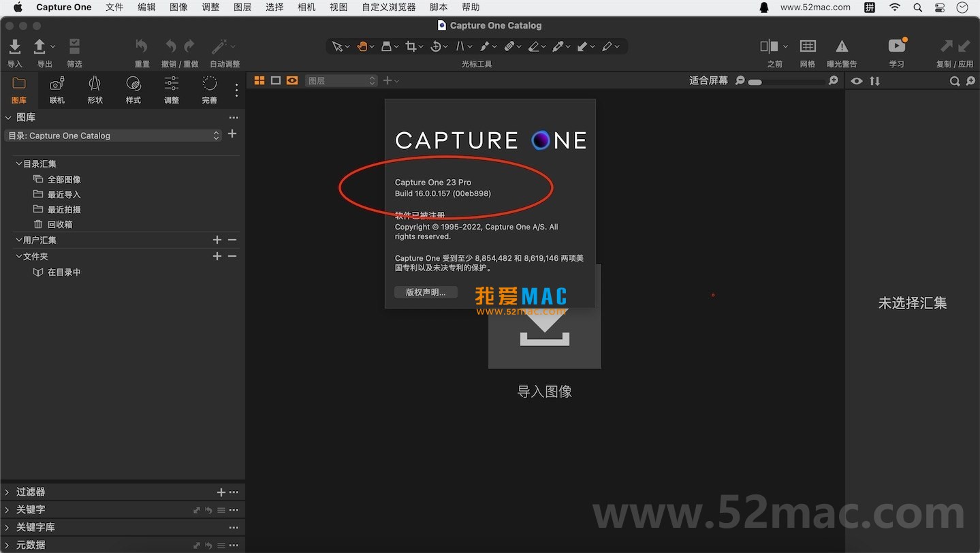
Task: Click the 曝光警告 exposure warning icon
Action: coord(842,48)
